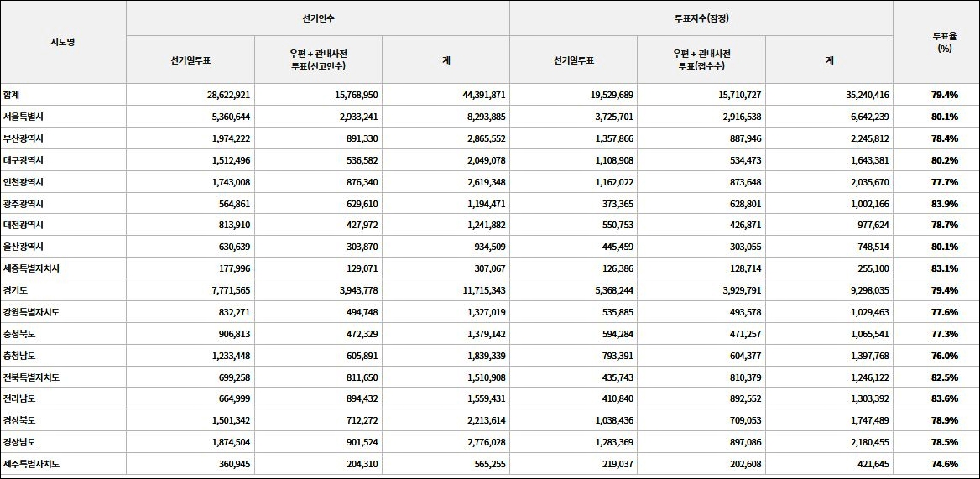
Task: Select the 경상북도 row label
Action: coord(18,421)
